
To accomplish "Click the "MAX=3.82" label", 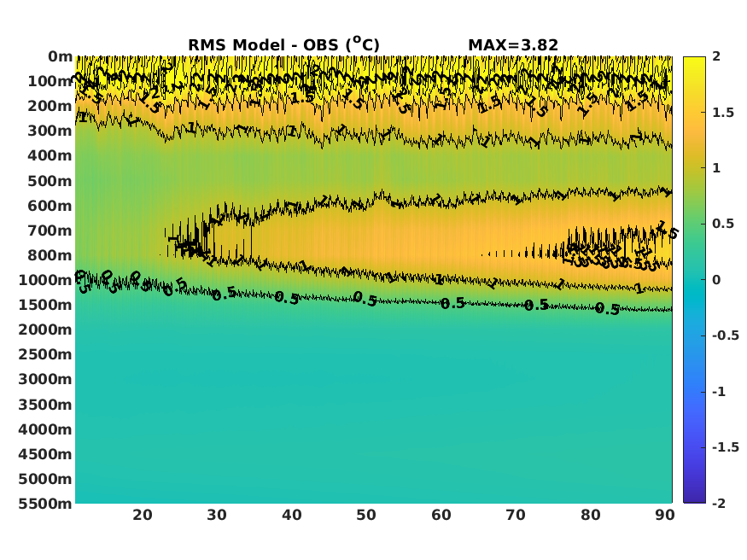I will 513,45.
